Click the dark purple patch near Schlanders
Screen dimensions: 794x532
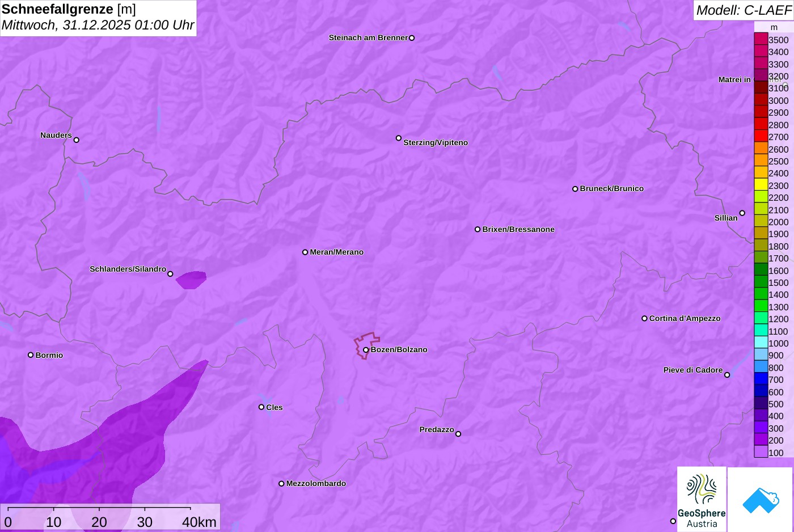[x=191, y=280]
